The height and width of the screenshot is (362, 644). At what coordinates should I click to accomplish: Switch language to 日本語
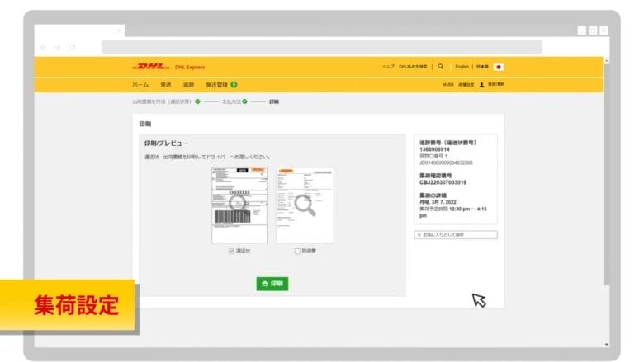[483, 67]
